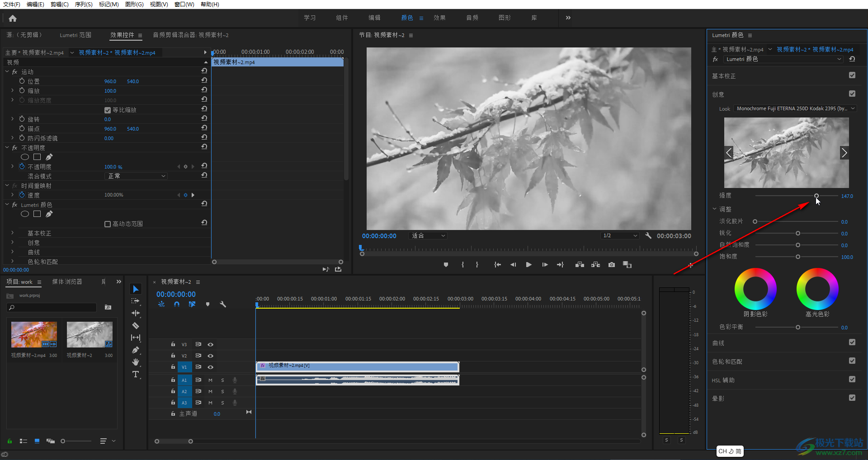The width and height of the screenshot is (868, 460).
Task: Click the Add Marker button in Program monitor
Action: pyautogui.click(x=446, y=265)
